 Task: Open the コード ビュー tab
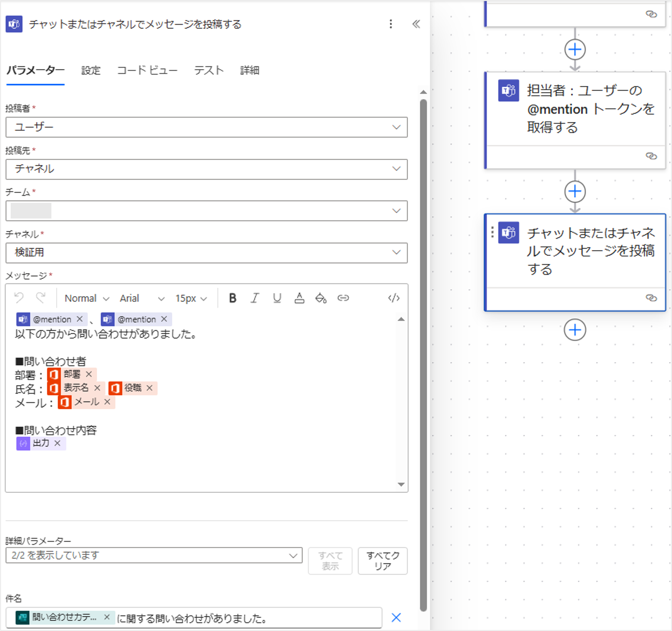147,71
